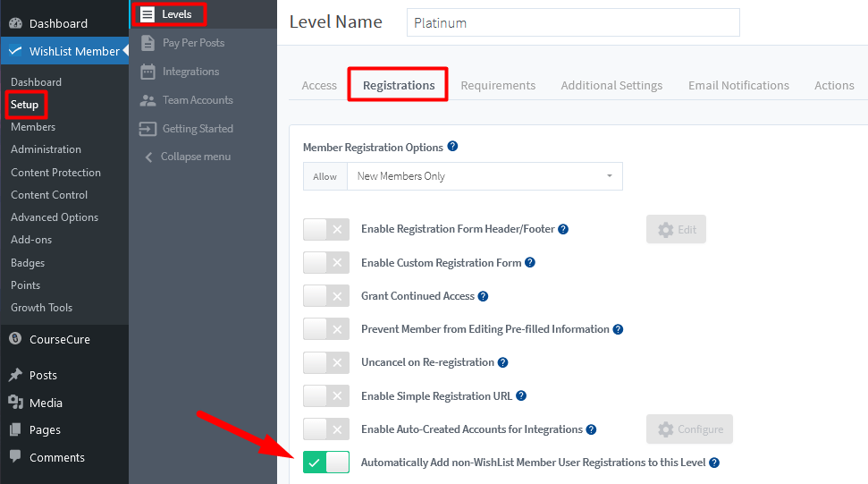Viewport: 868px width, 484px height.
Task: Click the Pay Per Posts document icon
Action: tap(147, 43)
